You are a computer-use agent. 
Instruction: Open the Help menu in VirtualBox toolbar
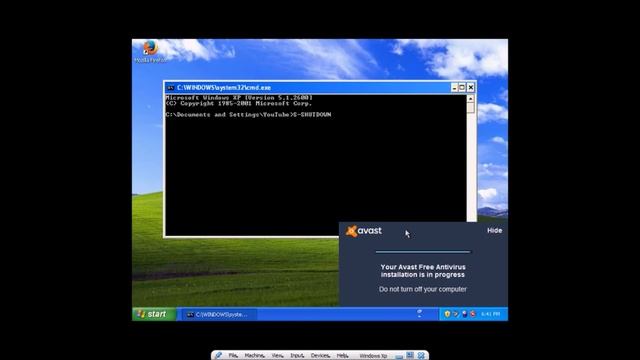click(342, 356)
